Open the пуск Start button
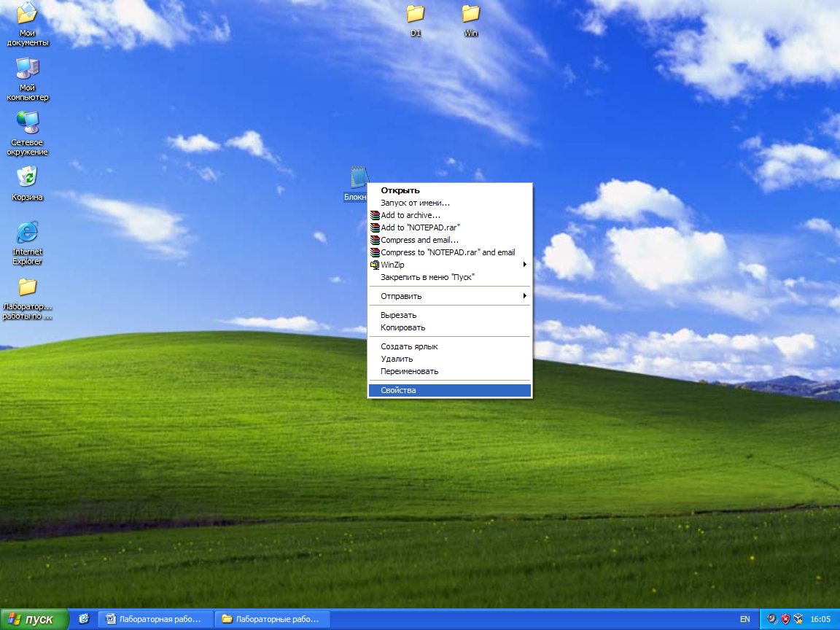Screen dimensions: 840x630 click(34, 619)
